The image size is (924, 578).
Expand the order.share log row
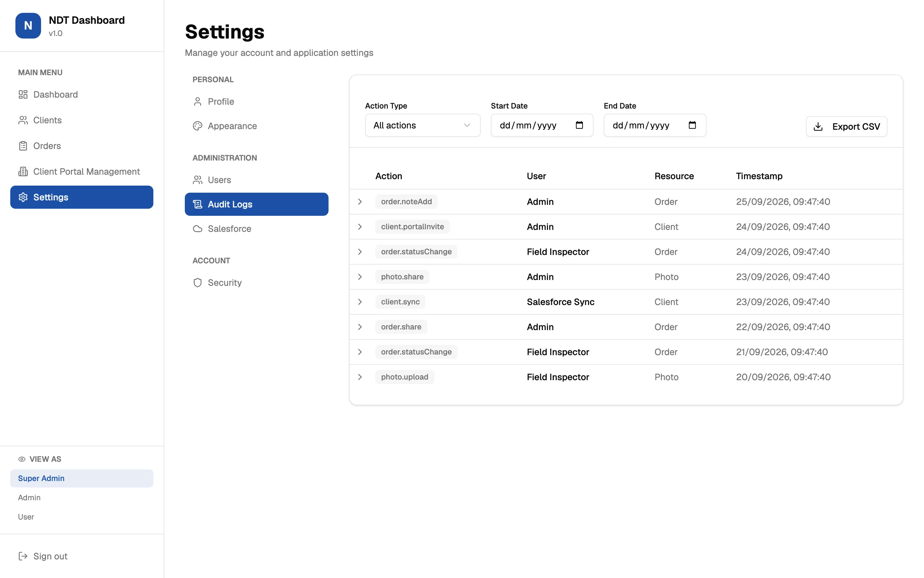pos(360,327)
